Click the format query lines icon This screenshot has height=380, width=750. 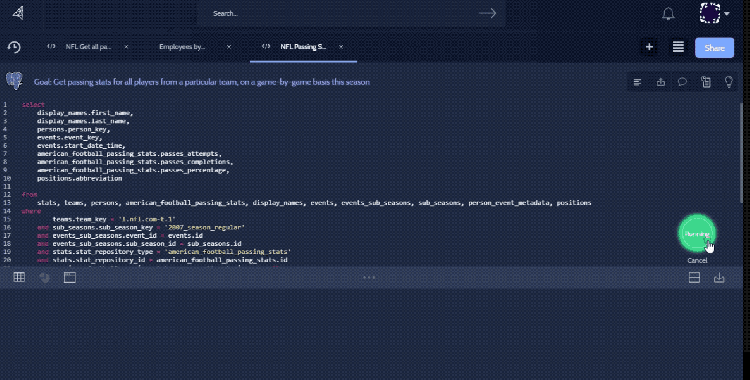coord(637,82)
